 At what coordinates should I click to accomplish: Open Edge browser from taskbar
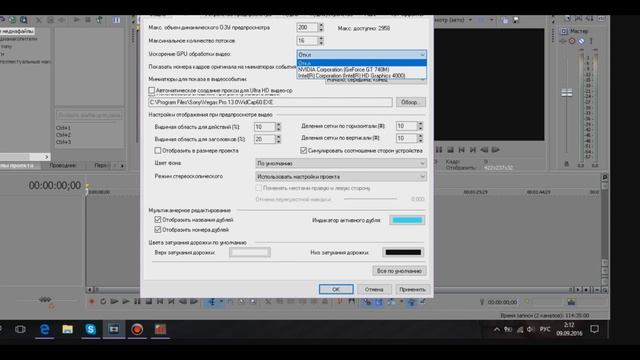click(44, 329)
